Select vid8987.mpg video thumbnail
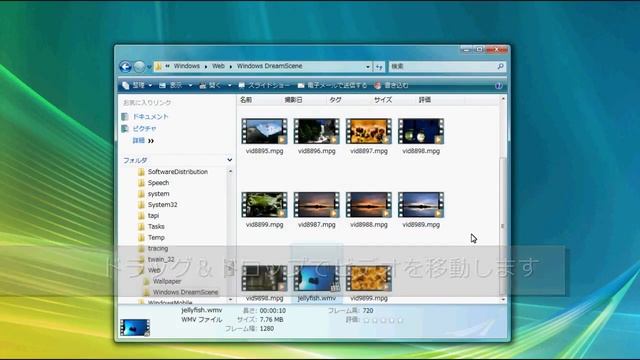The width and height of the screenshot is (640, 360). tap(316, 205)
